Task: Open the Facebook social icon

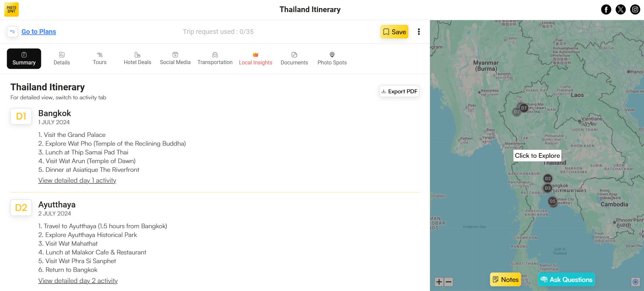Action: 606,9
